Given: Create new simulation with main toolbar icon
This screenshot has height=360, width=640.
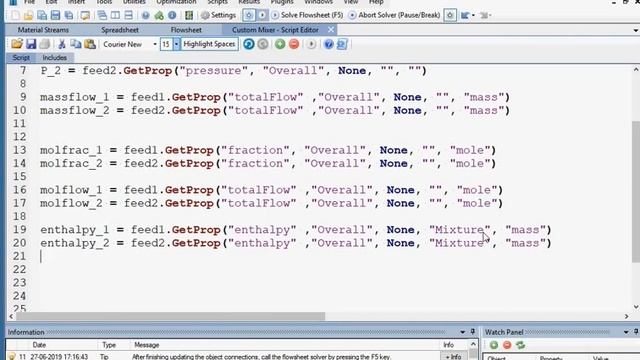Looking at the screenshot, I should click(x=15, y=16).
